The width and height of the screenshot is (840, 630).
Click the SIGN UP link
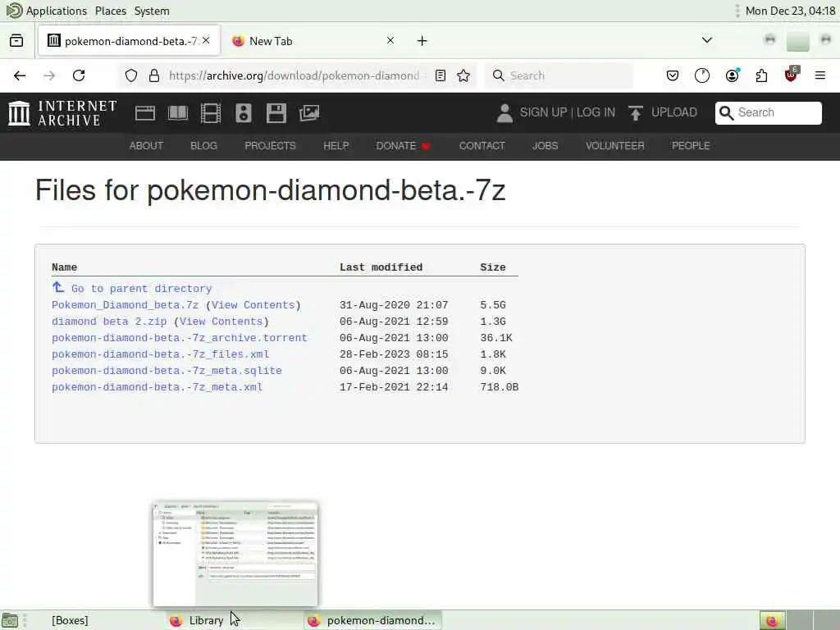(x=543, y=112)
